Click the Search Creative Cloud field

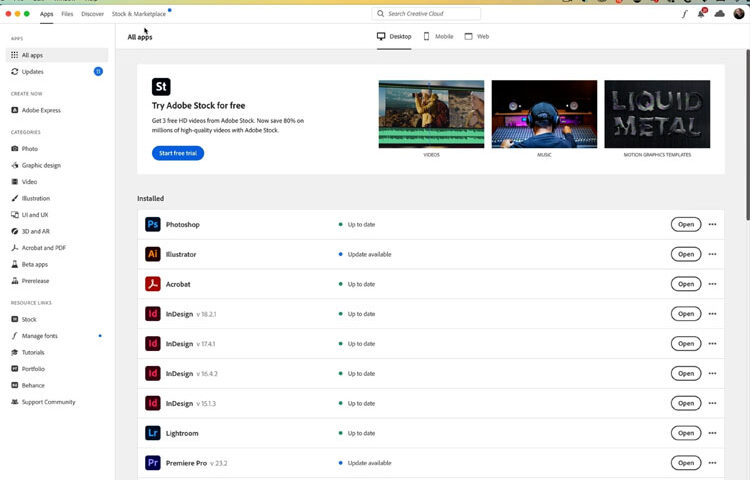(426, 14)
